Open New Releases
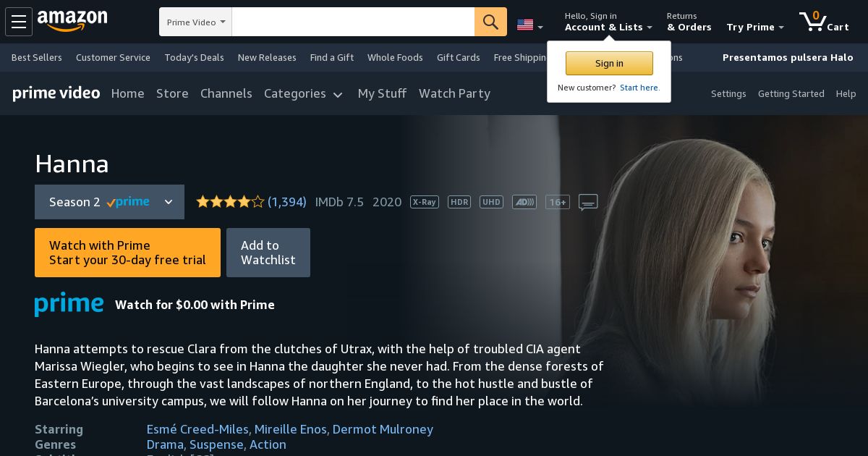Screen dimensions: 868x456 267,57
